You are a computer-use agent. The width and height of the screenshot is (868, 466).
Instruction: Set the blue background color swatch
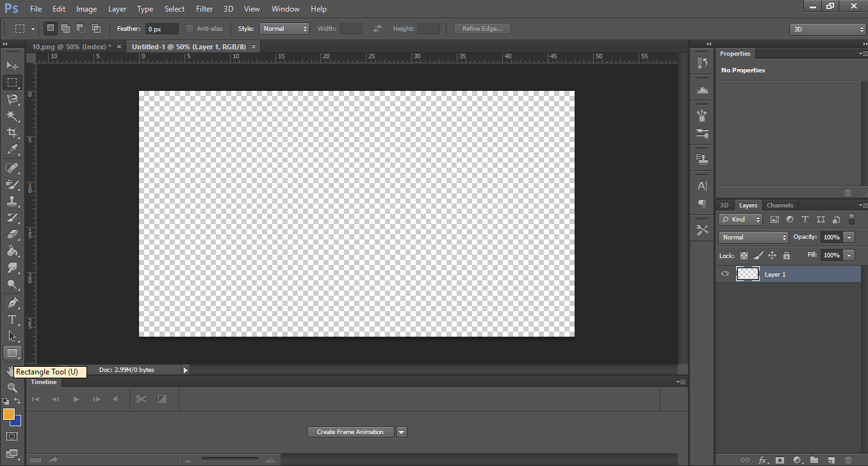pos(17,422)
